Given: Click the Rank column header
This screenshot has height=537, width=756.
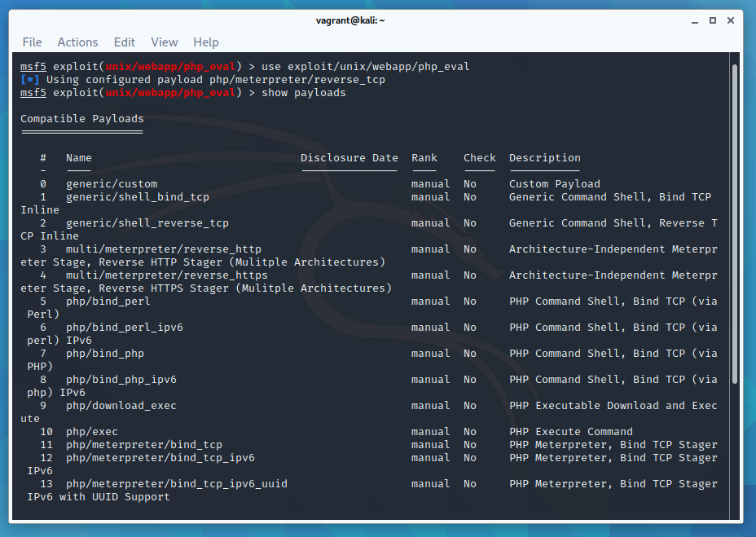Looking at the screenshot, I should tap(424, 157).
